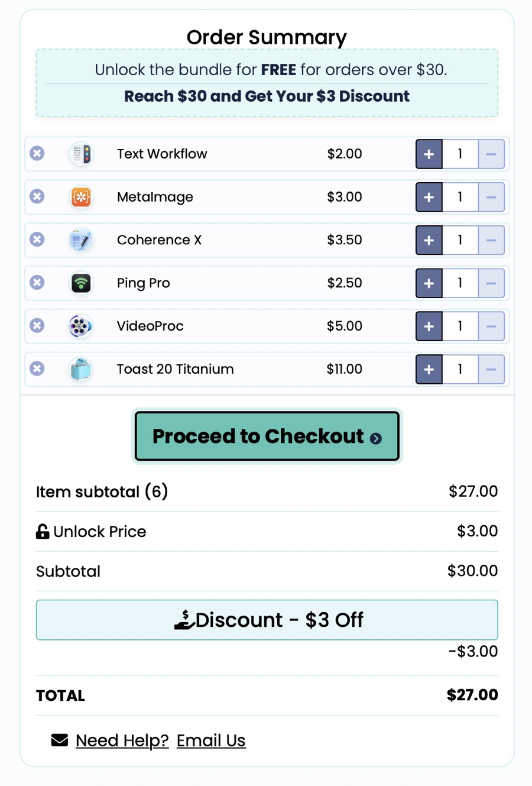The image size is (532, 786).
Task: Click the MetaImage app icon
Action: [81, 197]
